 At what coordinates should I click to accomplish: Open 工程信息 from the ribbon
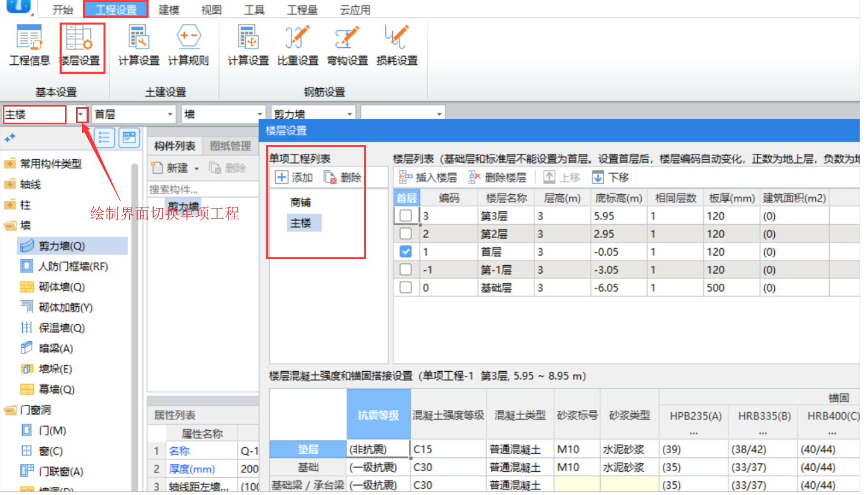tap(29, 47)
